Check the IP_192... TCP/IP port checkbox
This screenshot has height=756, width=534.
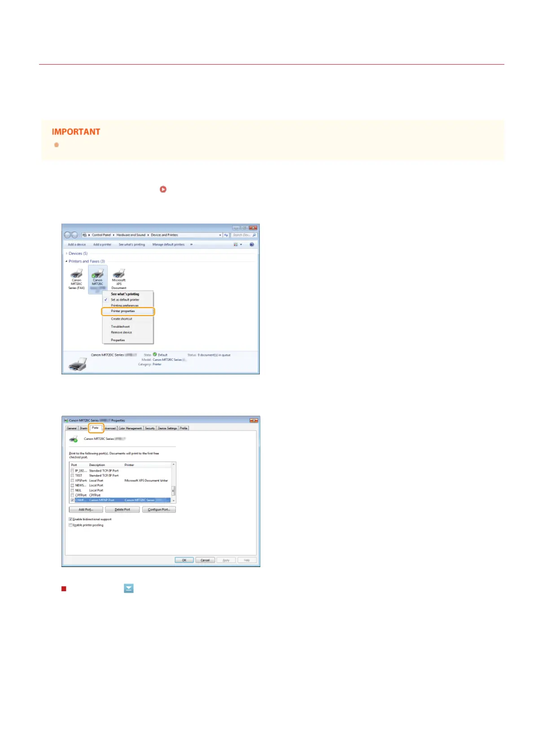point(72,470)
